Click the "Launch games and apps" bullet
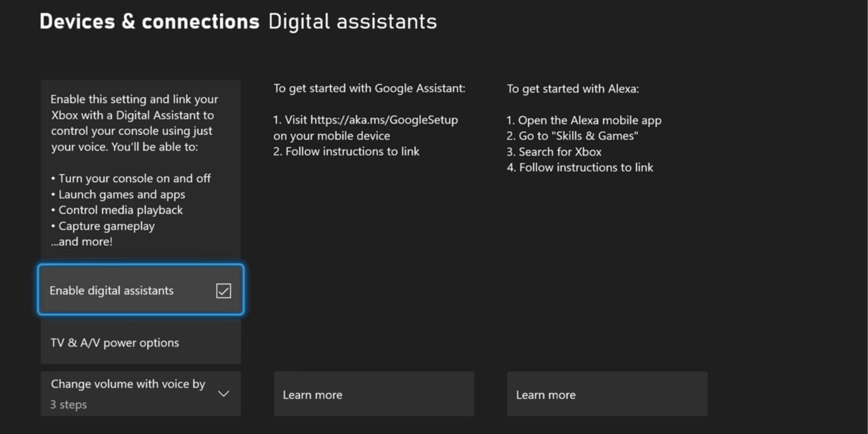Viewport: 868px width, 434px height. 121,195
